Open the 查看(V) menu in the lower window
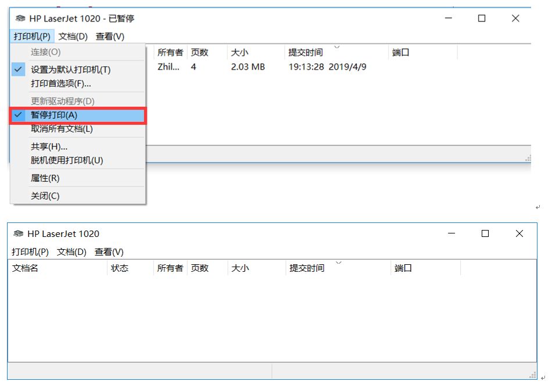 109,252
